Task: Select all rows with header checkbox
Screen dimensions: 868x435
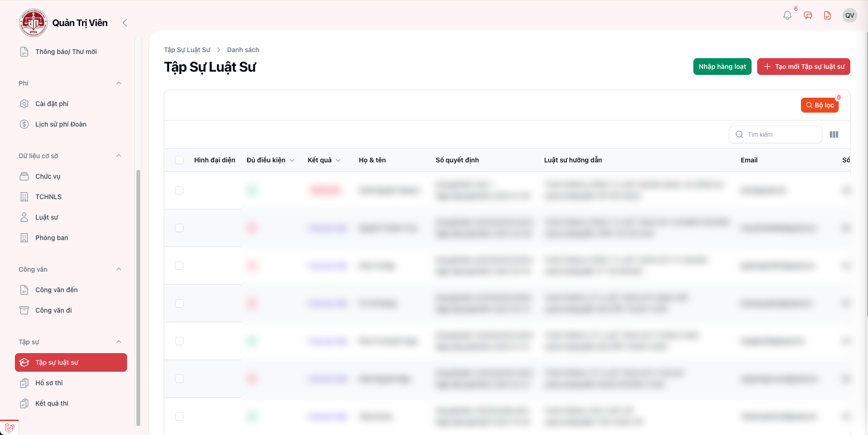Action: click(179, 160)
